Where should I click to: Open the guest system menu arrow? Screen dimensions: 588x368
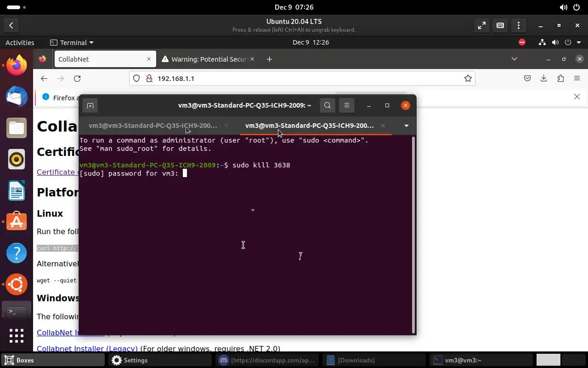pyautogui.click(x=580, y=42)
